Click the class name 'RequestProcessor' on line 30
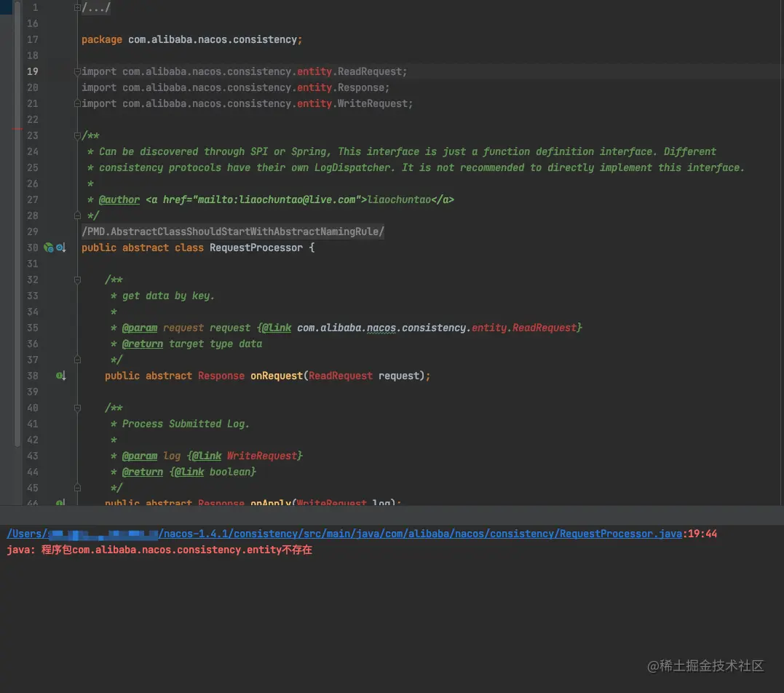 click(256, 247)
